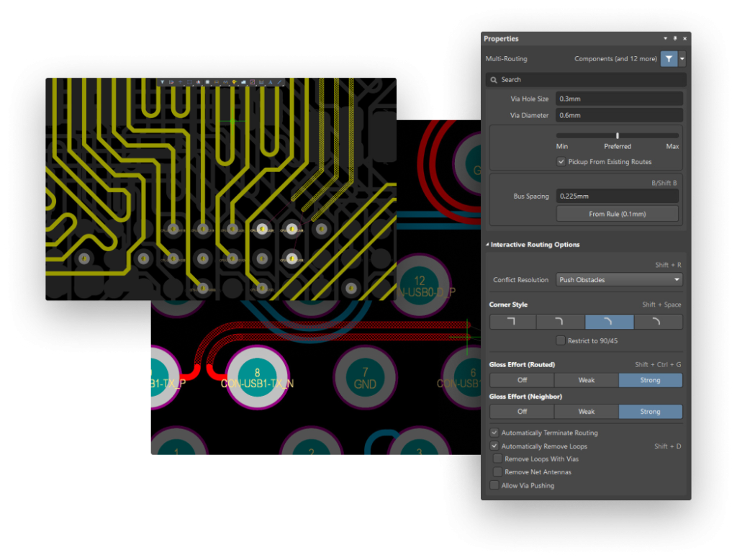737x560 pixels.
Task: Collapse the Interactive Routing Options section
Action: [x=487, y=245]
